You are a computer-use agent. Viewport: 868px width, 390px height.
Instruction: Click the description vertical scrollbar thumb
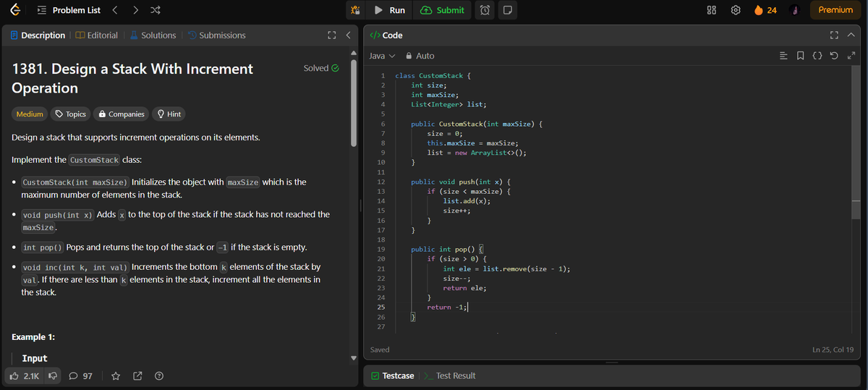click(354, 103)
